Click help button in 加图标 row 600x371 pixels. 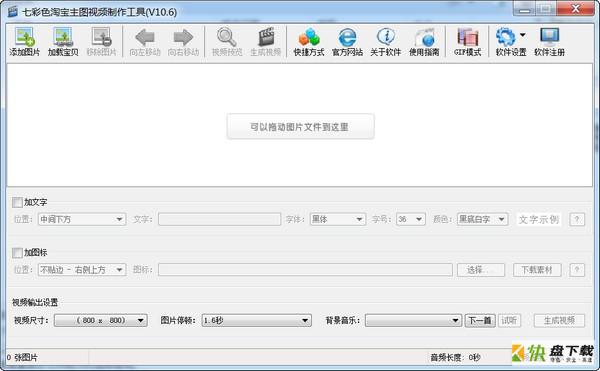tap(577, 270)
